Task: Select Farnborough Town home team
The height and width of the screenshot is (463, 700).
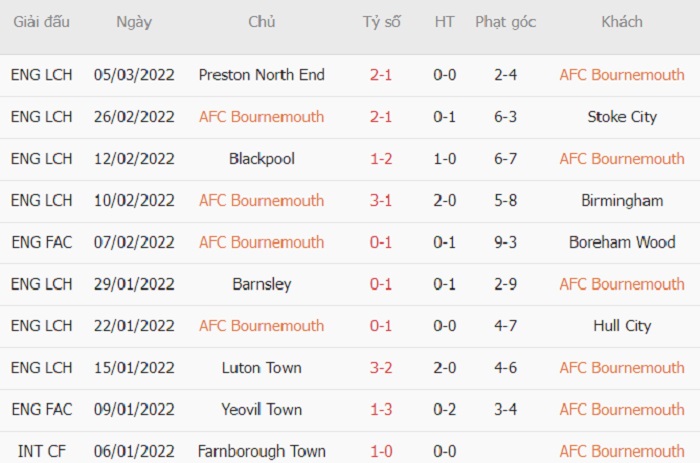Action: pyautogui.click(x=262, y=451)
